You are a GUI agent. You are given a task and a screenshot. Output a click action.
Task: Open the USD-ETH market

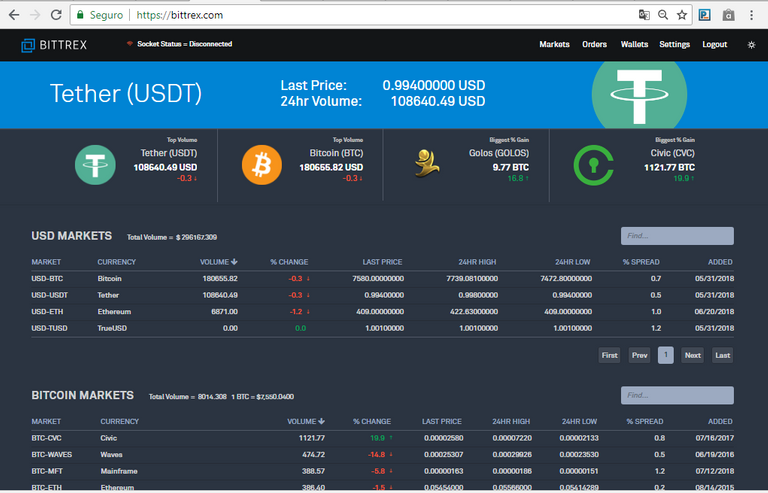(x=47, y=312)
